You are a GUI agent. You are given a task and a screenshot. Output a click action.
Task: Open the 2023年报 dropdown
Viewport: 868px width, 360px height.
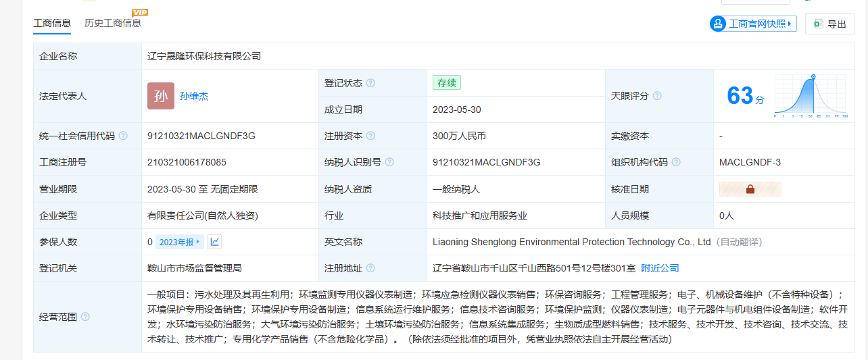pyautogui.click(x=179, y=242)
